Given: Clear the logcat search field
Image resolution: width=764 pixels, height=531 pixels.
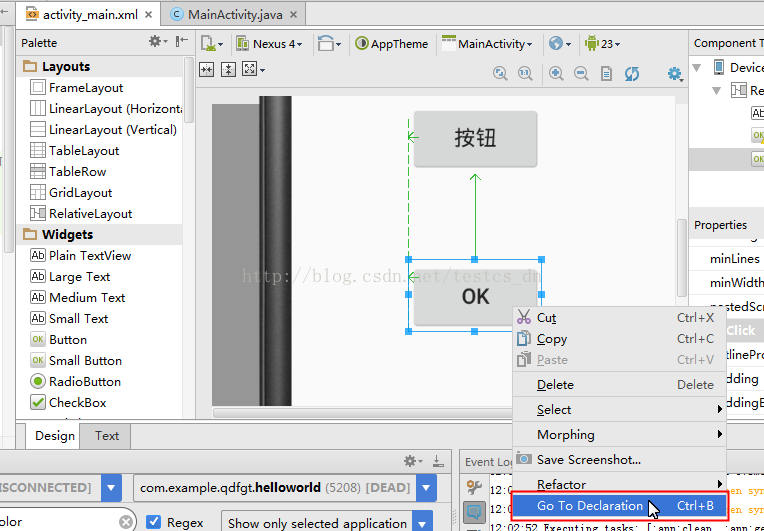Looking at the screenshot, I should (126, 522).
